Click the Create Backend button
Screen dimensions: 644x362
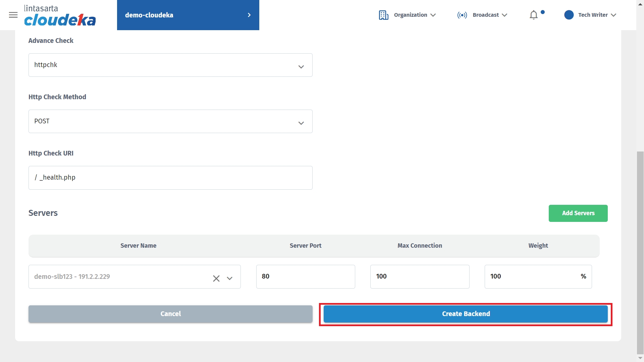click(x=466, y=314)
